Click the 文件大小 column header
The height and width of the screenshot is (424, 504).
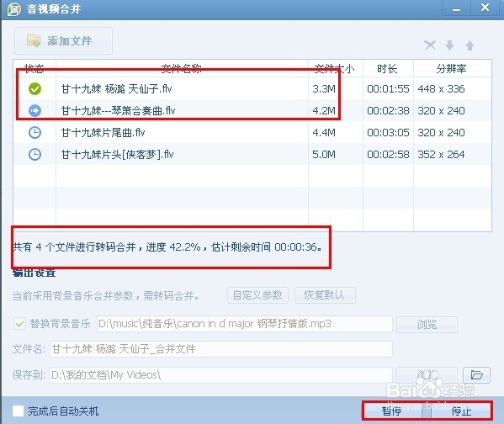pyautogui.click(x=335, y=68)
